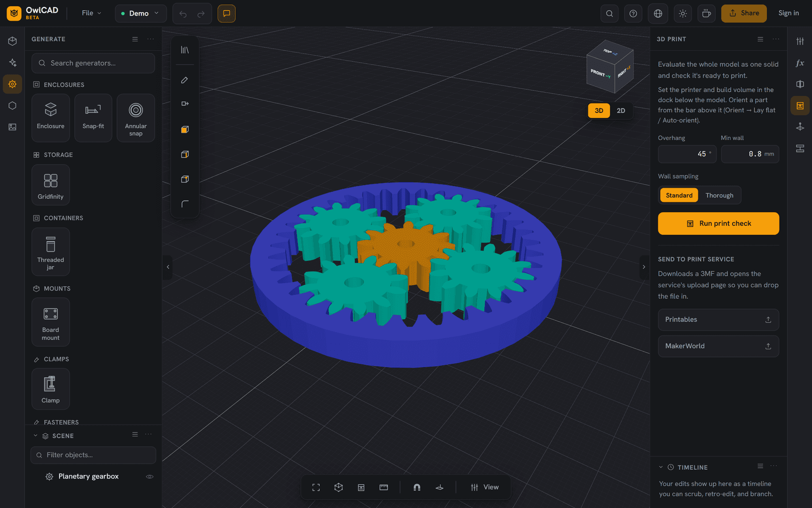Collapse the left panel arrow

coord(168,267)
